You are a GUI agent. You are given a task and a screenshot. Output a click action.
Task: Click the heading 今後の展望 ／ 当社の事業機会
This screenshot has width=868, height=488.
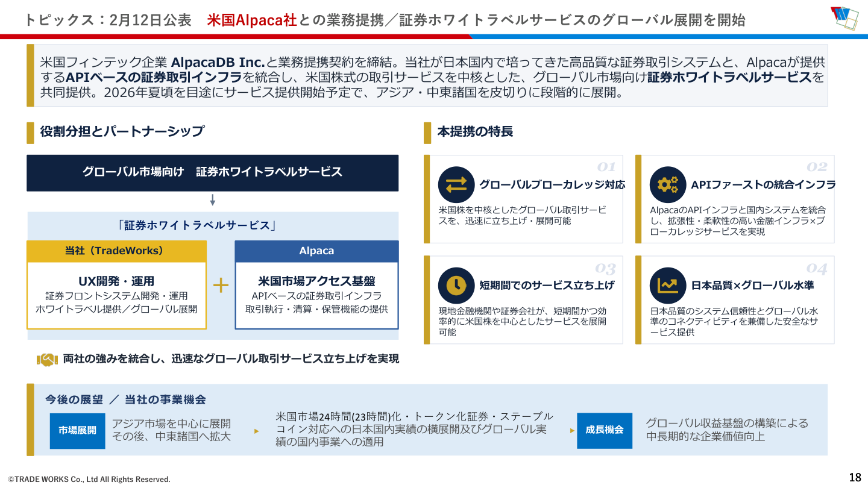(125, 399)
